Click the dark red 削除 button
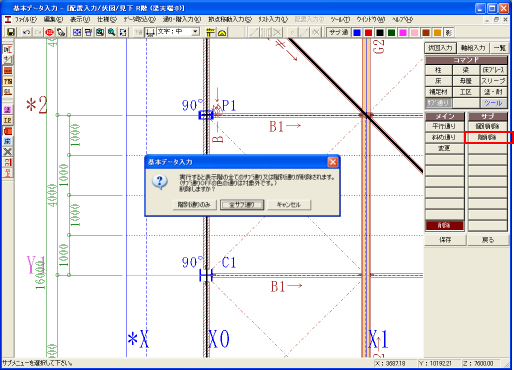 (444, 226)
